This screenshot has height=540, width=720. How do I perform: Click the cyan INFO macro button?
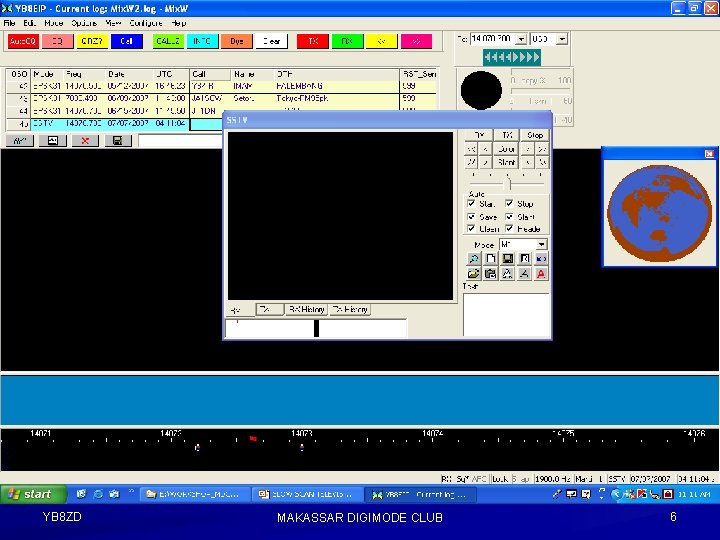202,41
